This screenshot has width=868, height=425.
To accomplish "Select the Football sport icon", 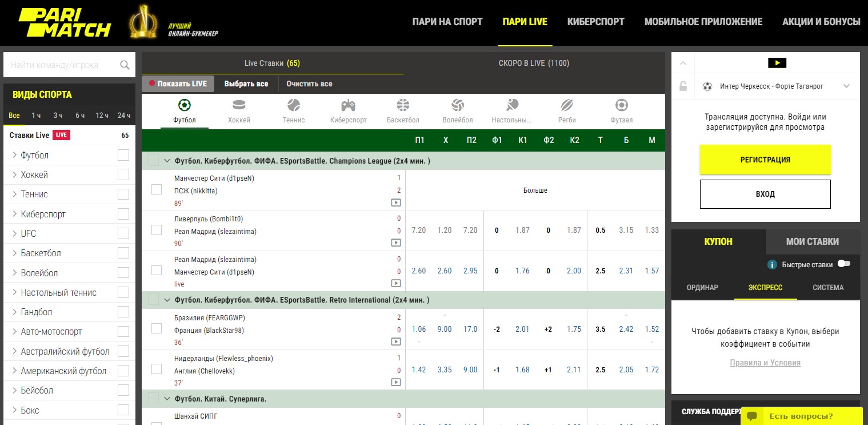I will coord(185,105).
